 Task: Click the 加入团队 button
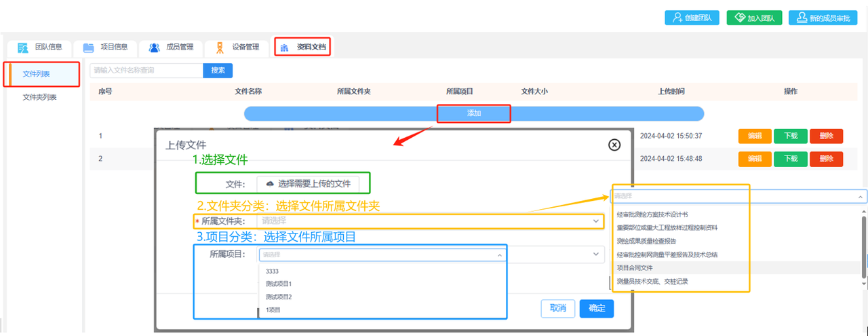point(755,18)
